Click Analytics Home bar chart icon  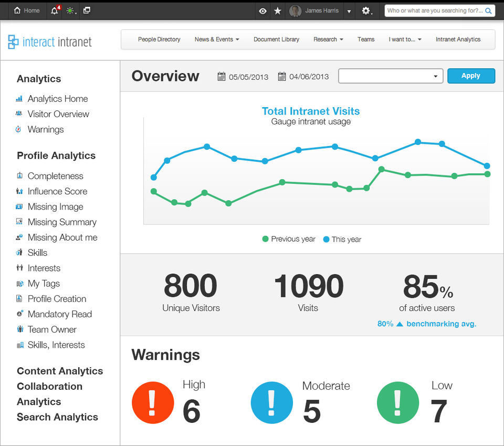pos(19,99)
